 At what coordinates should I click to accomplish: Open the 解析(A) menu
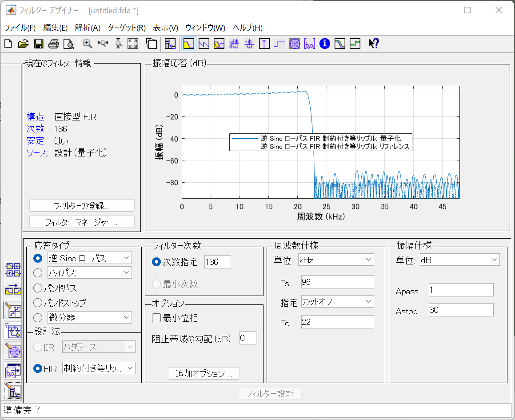(x=88, y=28)
